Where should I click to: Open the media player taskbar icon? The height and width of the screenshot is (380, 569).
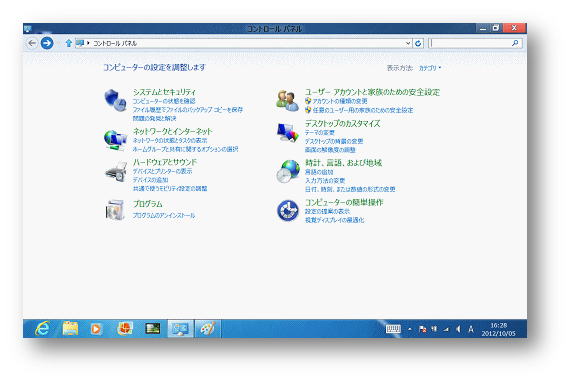point(96,329)
